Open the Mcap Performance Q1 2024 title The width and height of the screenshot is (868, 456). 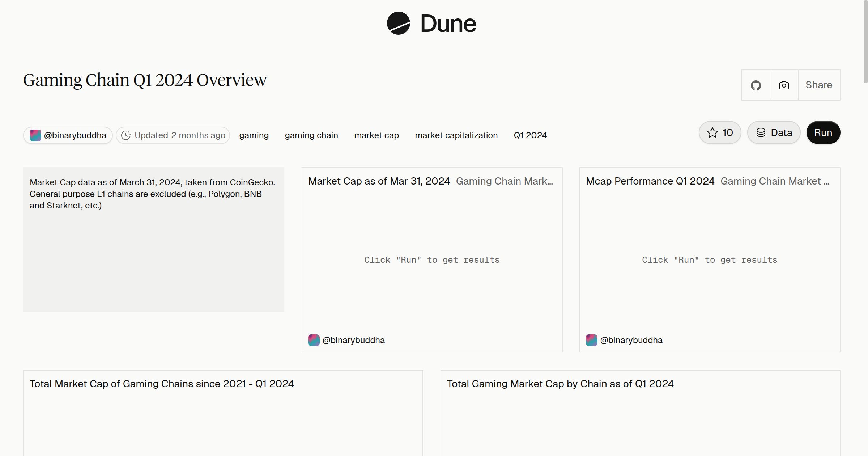[650, 181]
